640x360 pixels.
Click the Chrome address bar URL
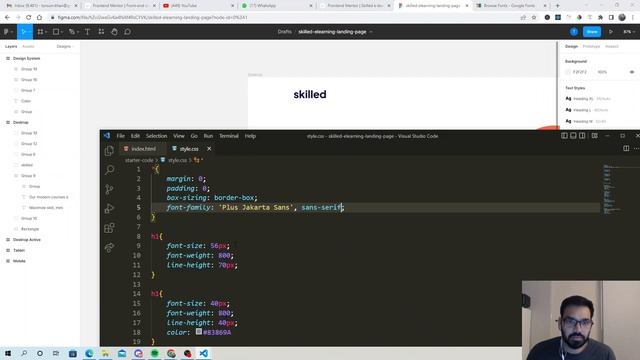152,18
